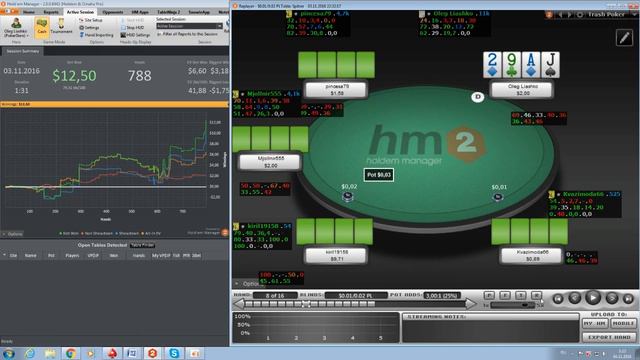Viewport: 640px width, 360px height.
Task: Click the Mjollnir555 player name plate
Action: 270,162
